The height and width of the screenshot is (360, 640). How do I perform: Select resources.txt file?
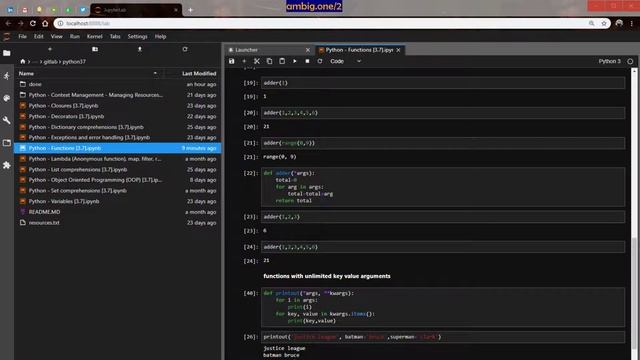[118, 223]
